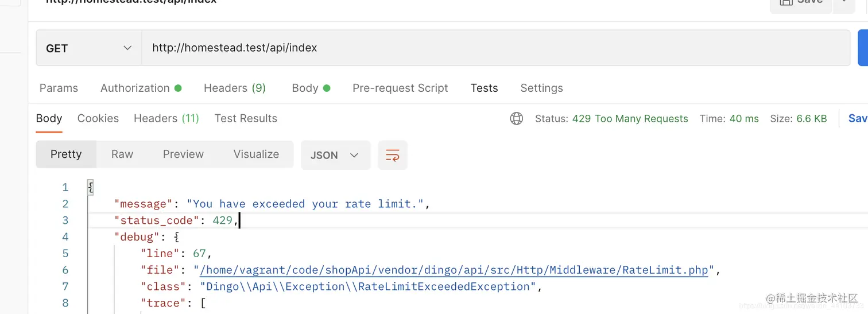
Task: Click the Pretty view button
Action: [x=66, y=154]
